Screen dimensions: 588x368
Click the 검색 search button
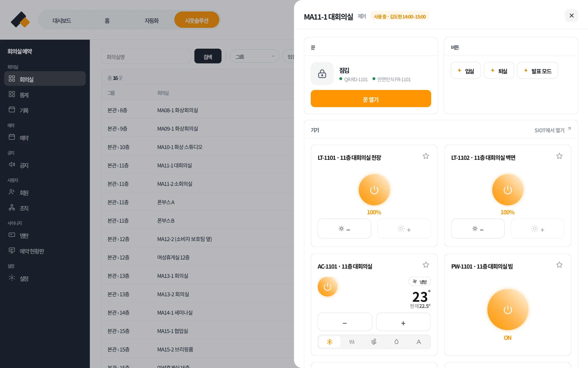[x=208, y=56]
